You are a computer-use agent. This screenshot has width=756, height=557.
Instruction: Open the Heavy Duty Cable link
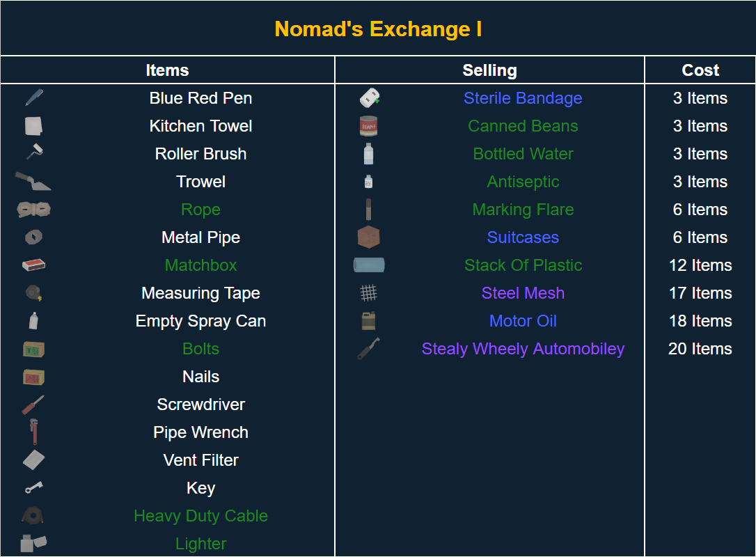[200, 516]
